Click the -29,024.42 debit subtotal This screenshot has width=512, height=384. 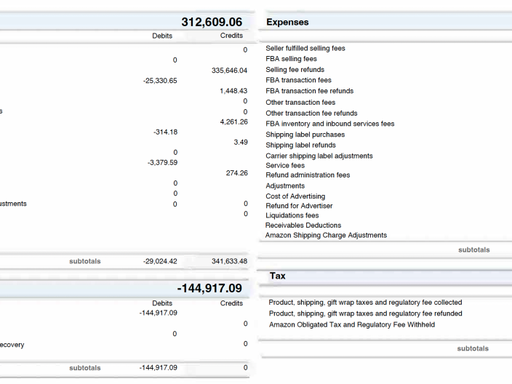point(160,261)
